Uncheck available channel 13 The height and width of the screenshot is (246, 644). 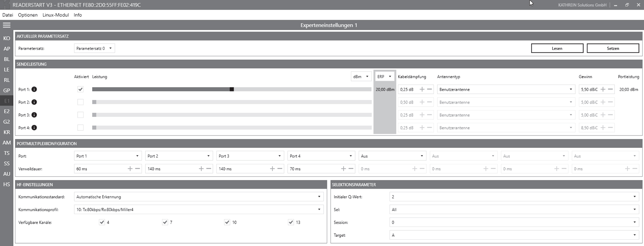pos(291,222)
